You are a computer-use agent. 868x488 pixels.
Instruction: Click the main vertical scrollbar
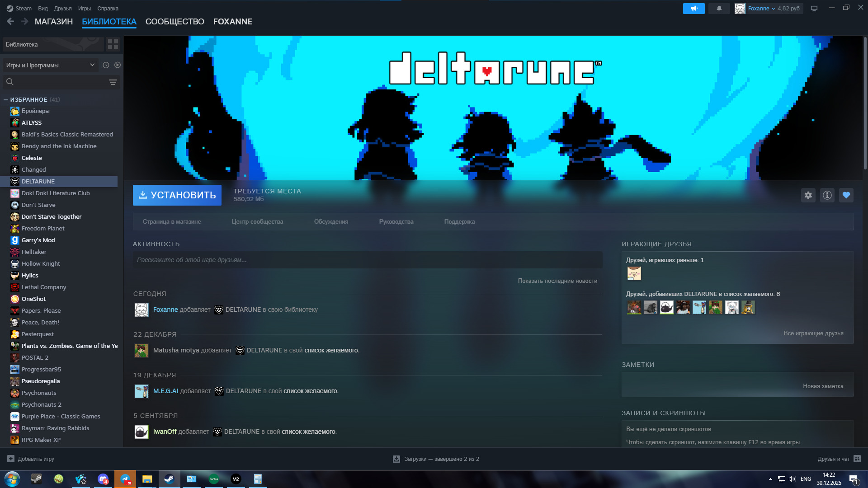pos(865,104)
